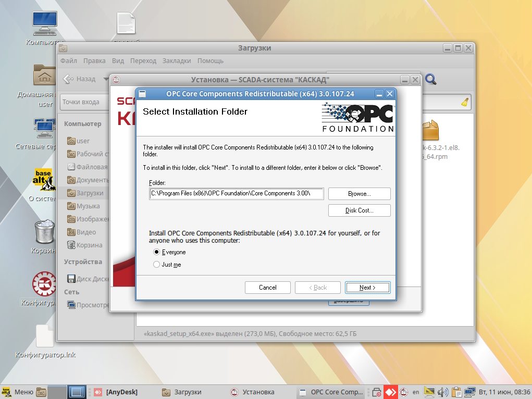Click the volume speaker icon in tray

[443, 392]
